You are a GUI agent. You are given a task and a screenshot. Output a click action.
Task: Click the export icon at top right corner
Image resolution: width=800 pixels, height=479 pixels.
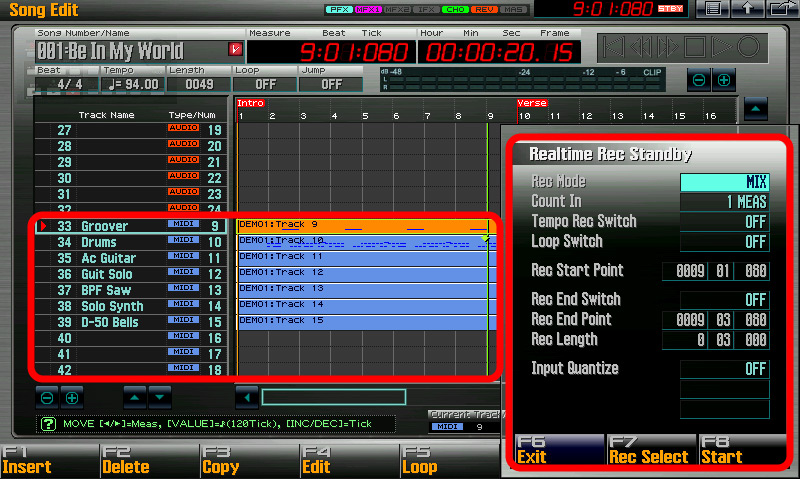(x=782, y=9)
